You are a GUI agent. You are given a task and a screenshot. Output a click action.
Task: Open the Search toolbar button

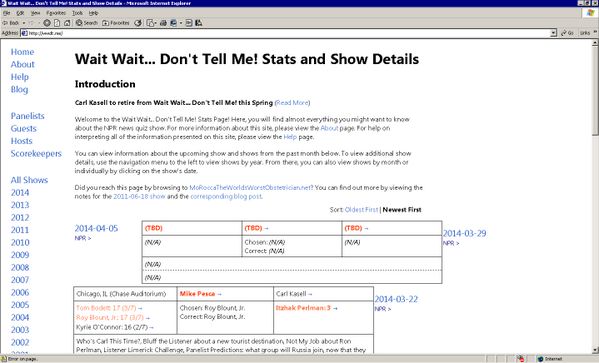point(86,23)
